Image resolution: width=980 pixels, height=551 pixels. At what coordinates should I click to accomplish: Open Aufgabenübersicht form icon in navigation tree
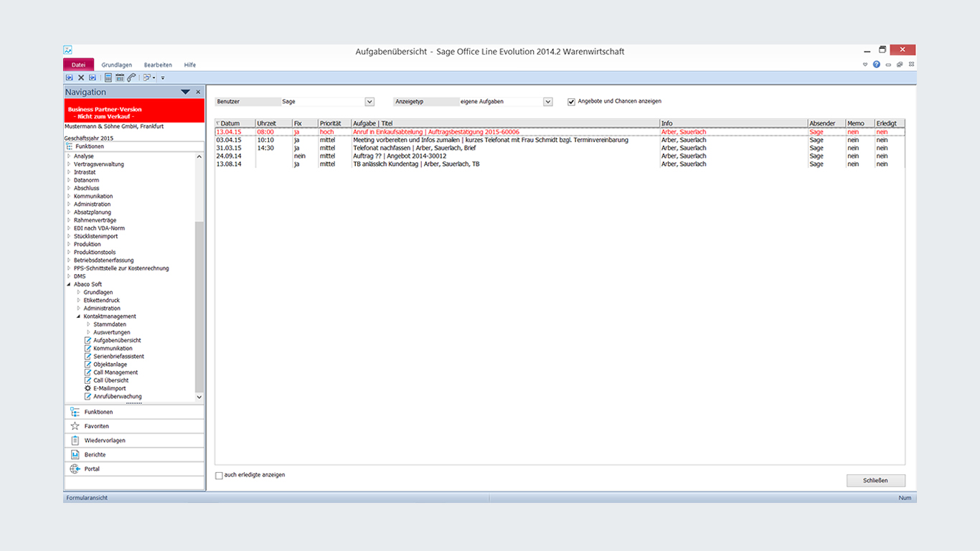coord(88,340)
